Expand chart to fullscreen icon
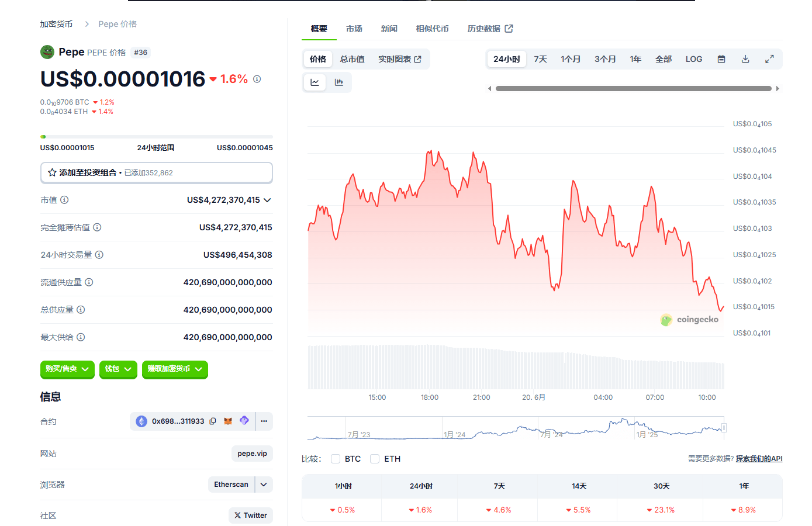812x526 pixels. pyautogui.click(x=769, y=59)
